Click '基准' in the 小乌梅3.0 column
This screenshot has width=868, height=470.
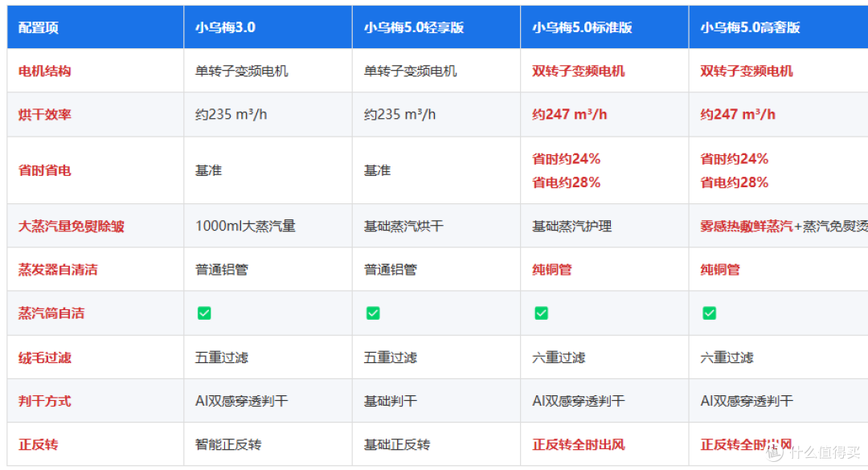208,170
